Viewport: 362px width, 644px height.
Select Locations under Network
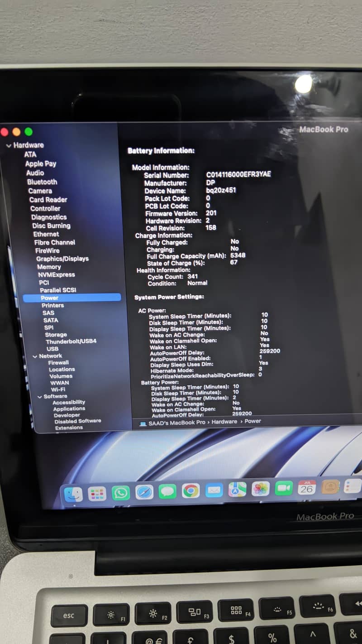coord(62,369)
